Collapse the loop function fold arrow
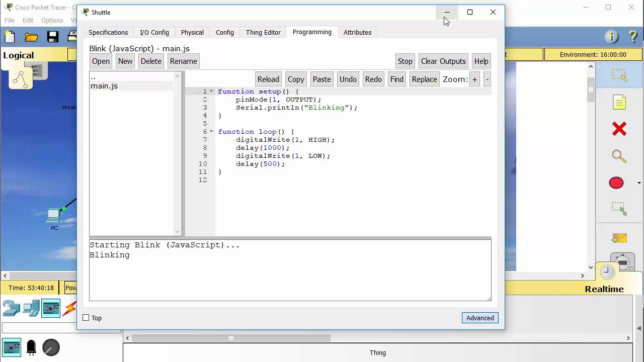The image size is (644, 362). click(x=211, y=132)
